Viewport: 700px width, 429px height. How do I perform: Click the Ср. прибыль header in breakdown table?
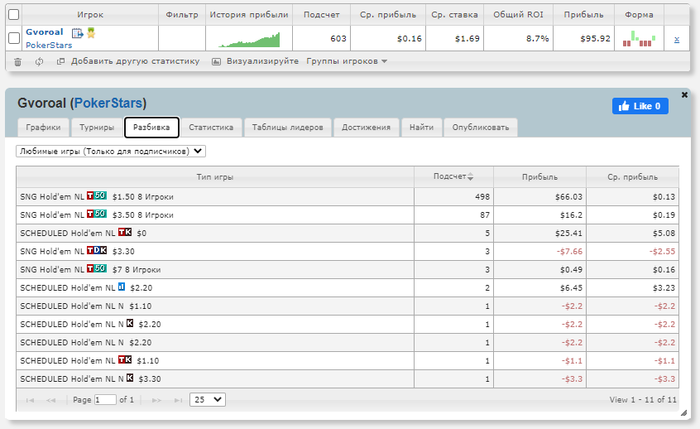(x=632, y=177)
